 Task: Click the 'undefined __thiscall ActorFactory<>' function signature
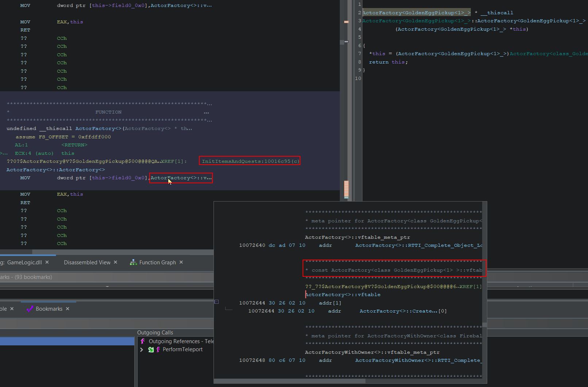pyautogui.click(x=99, y=129)
